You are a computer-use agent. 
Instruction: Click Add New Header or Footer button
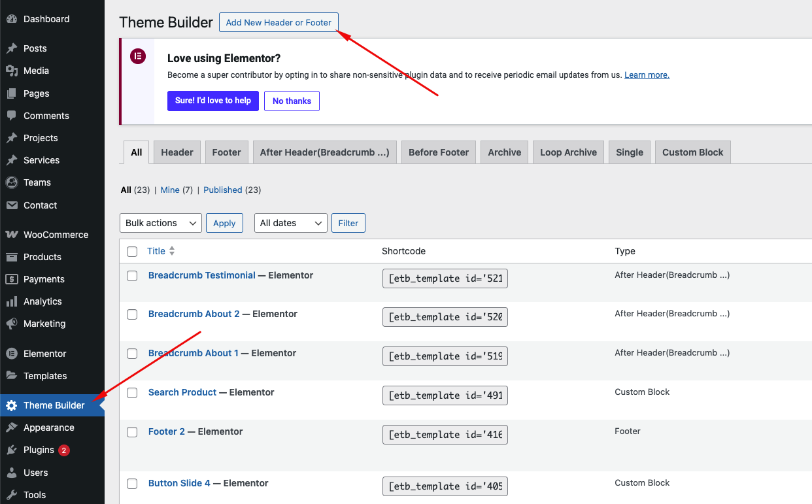click(x=279, y=22)
